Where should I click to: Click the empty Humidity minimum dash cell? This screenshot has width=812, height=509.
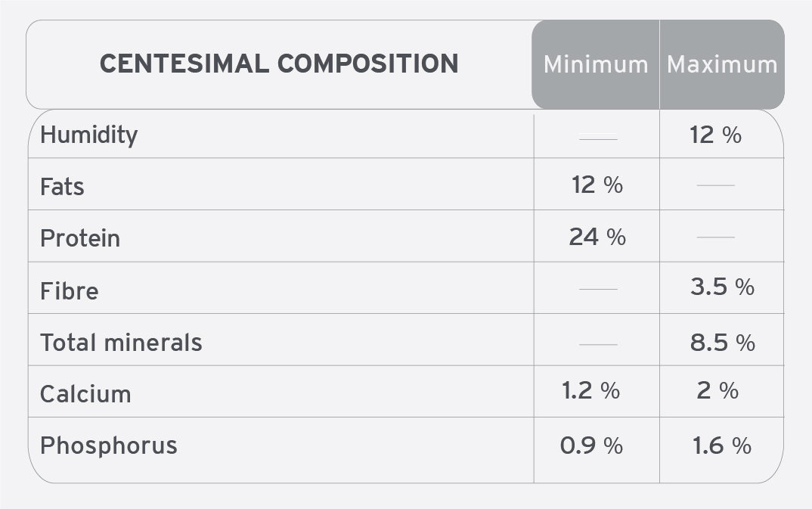point(597,137)
